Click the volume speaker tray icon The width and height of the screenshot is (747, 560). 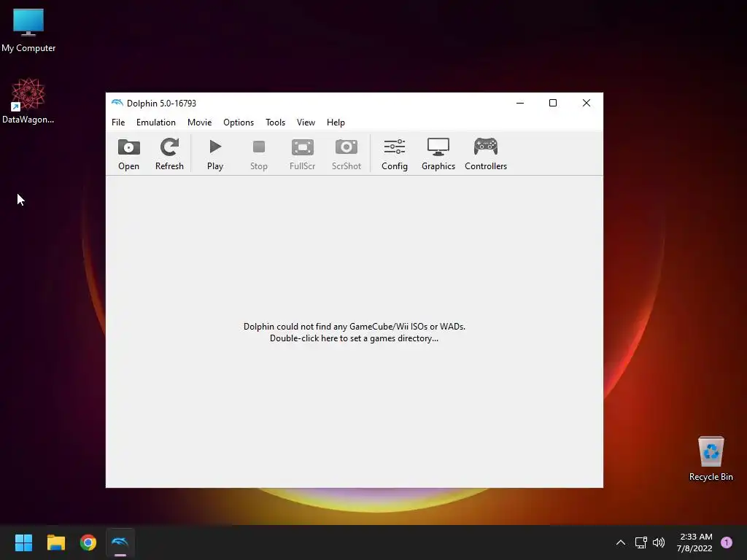pos(659,542)
